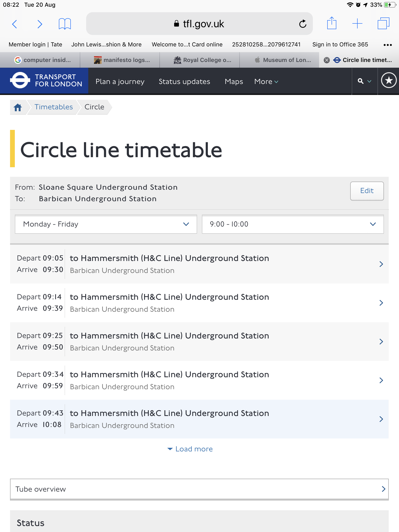Screen dimensions: 399x532
Task: Open the Status updates menu item
Action: [184, 82]
